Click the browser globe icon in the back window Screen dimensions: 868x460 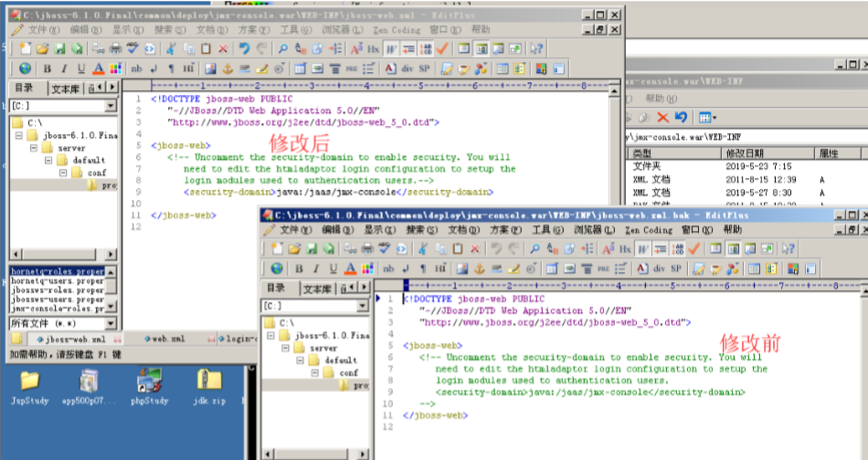[25, 68]
